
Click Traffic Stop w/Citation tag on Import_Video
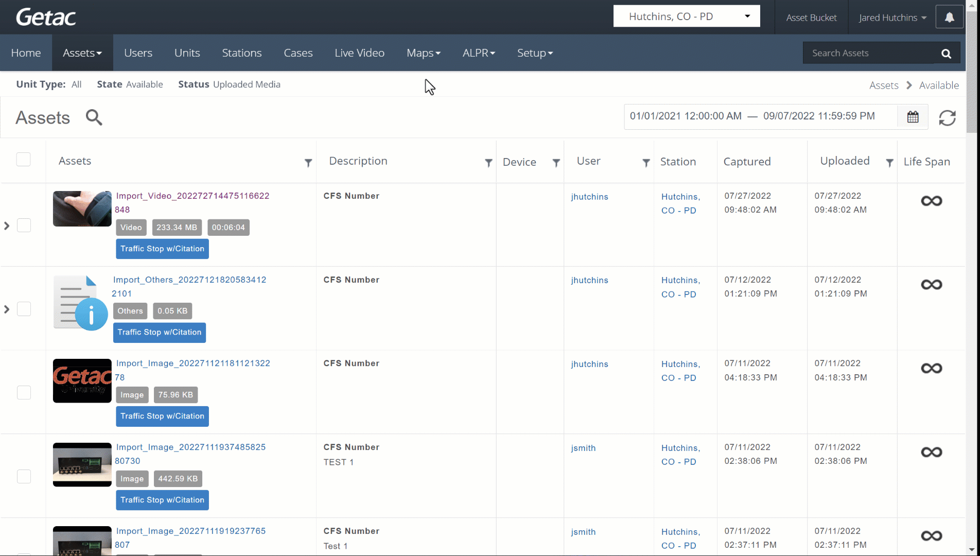pyautogui.click(x=162, y=249)
